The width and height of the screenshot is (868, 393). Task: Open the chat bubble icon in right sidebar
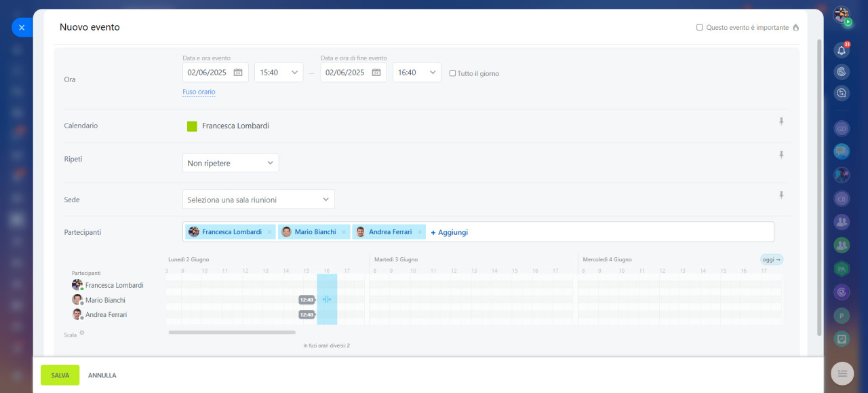click(842, 93)
